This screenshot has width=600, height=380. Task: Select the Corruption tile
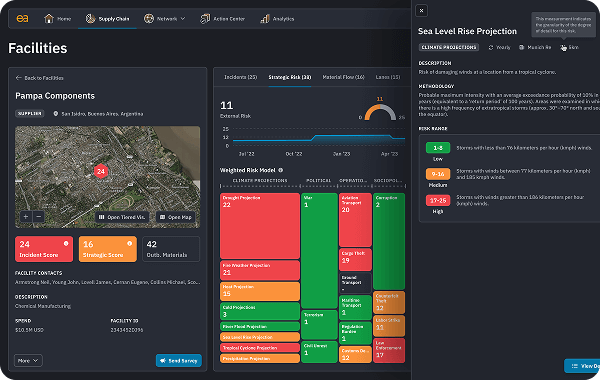point(389,241)
